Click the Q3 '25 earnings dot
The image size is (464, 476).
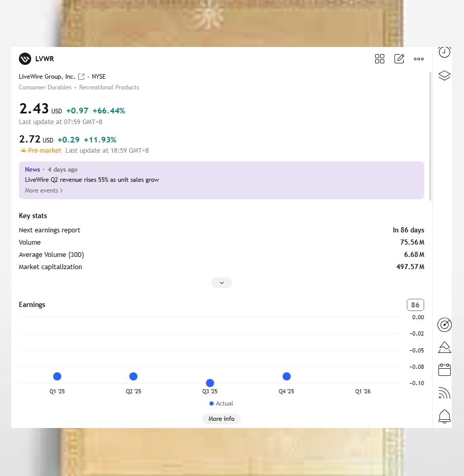[210, 383]
